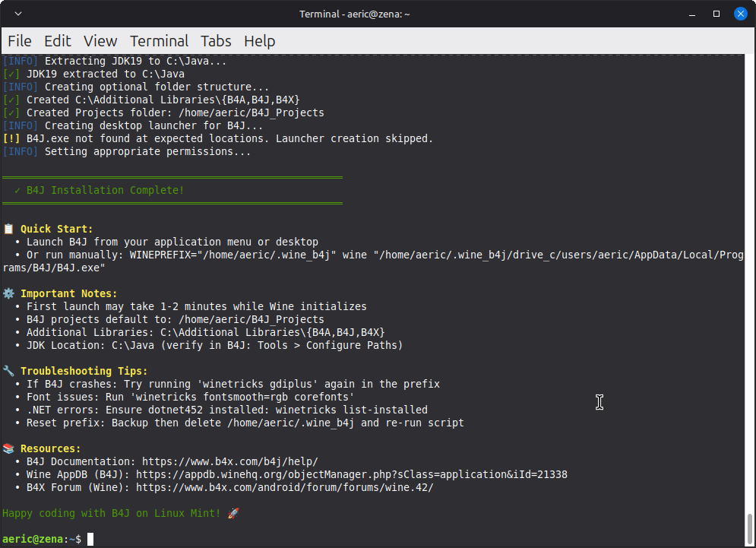The width and height of the screenshot is (756, 548).
Task: Click the rocket emoji after Happy coding
Action: (233, 513)
